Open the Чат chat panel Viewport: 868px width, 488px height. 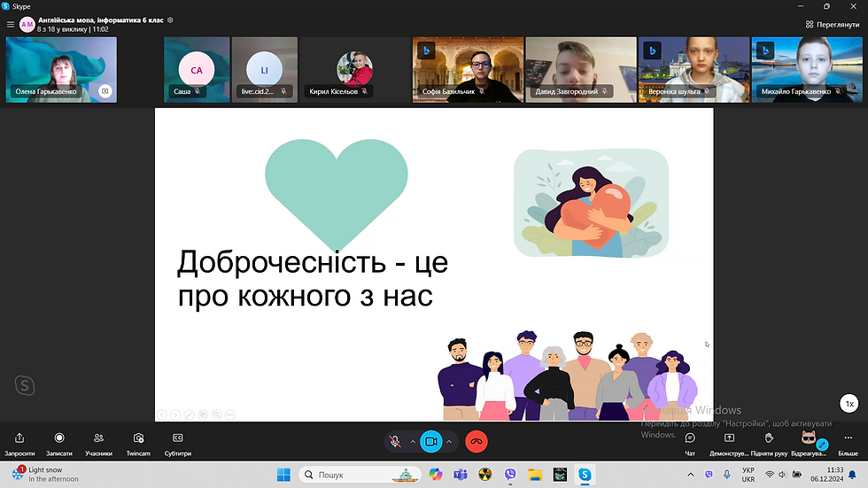690,444
